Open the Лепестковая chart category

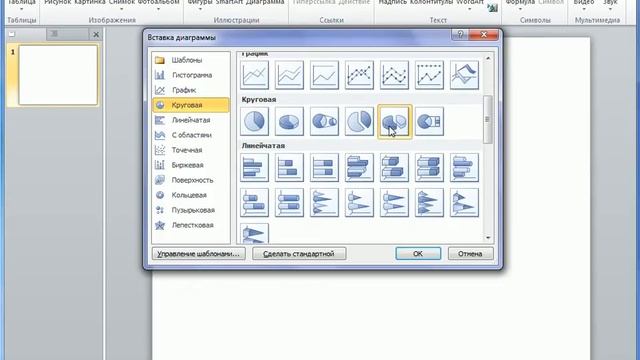[x=191, y=225]
